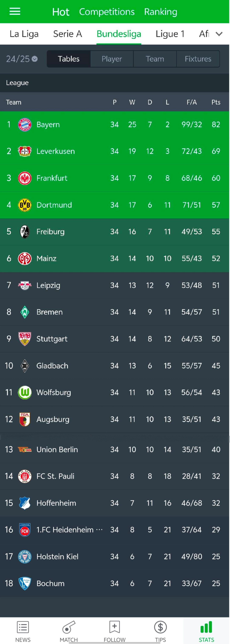The image size is (230, 644).
Task: Open the MATCH whistle icon
Action: 69,627
